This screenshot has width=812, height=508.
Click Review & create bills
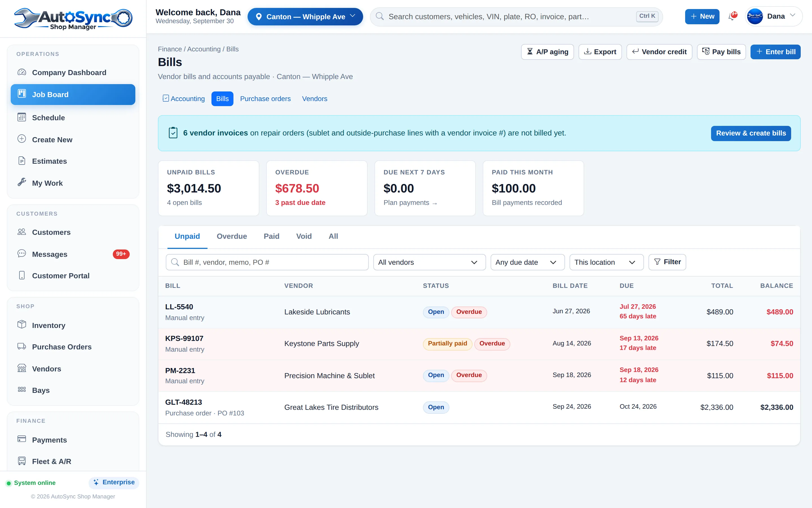pos(751,133)
